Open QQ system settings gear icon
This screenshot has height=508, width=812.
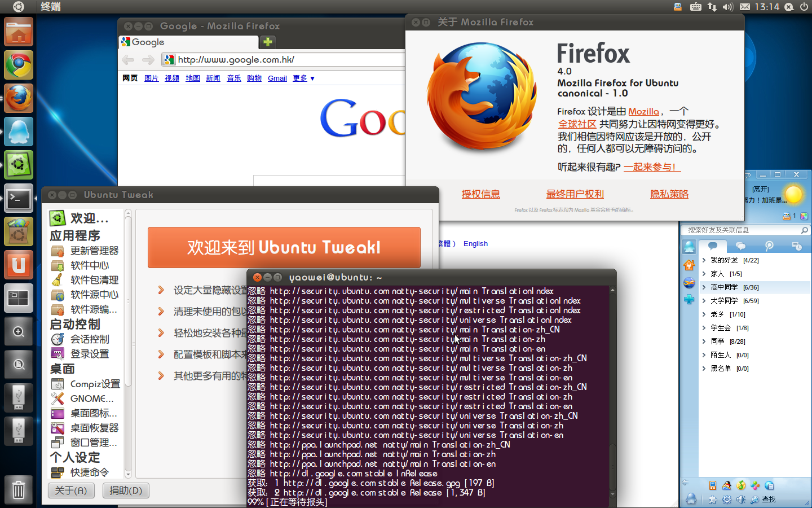pyautogui.click(x=727, y=500)
